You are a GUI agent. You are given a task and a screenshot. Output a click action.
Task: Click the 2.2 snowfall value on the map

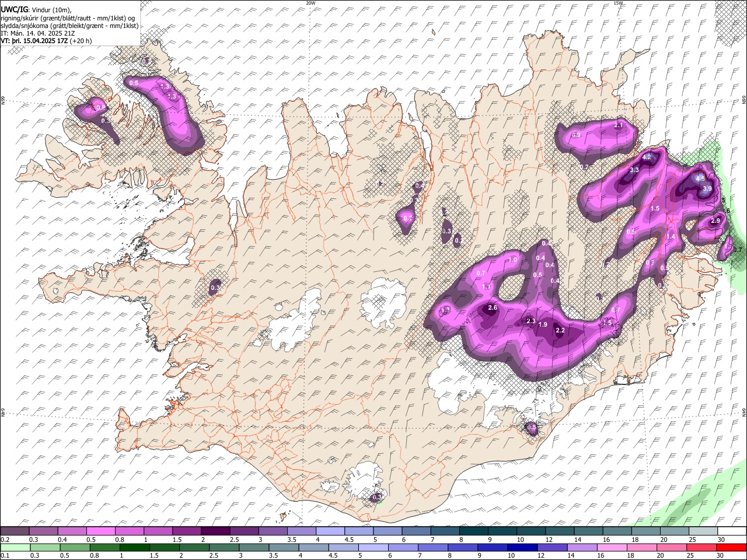560,331
